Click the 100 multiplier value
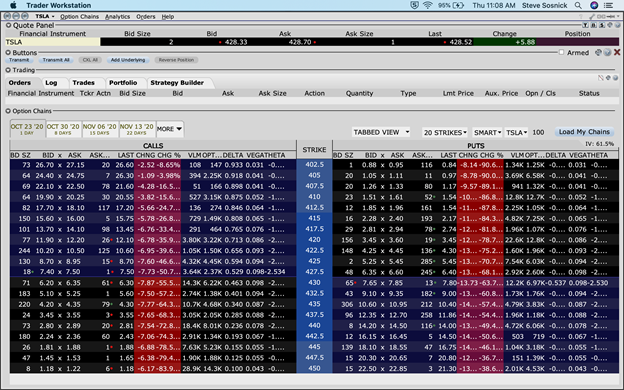This screenshot has width=624, height=390. 538,132
